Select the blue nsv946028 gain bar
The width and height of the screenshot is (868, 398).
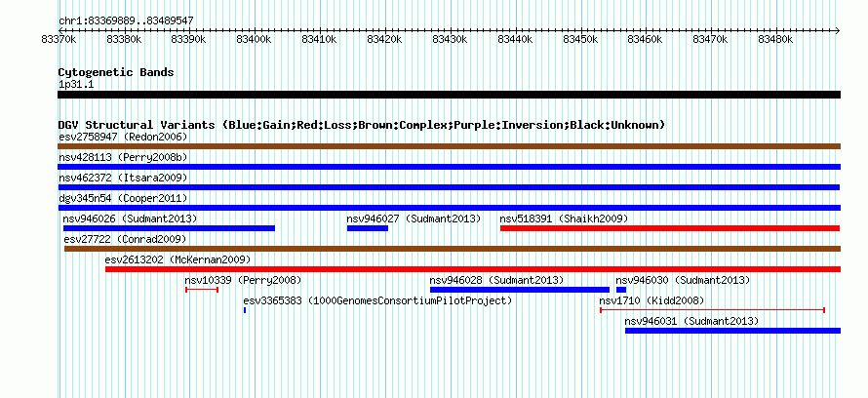pos(520,290)
